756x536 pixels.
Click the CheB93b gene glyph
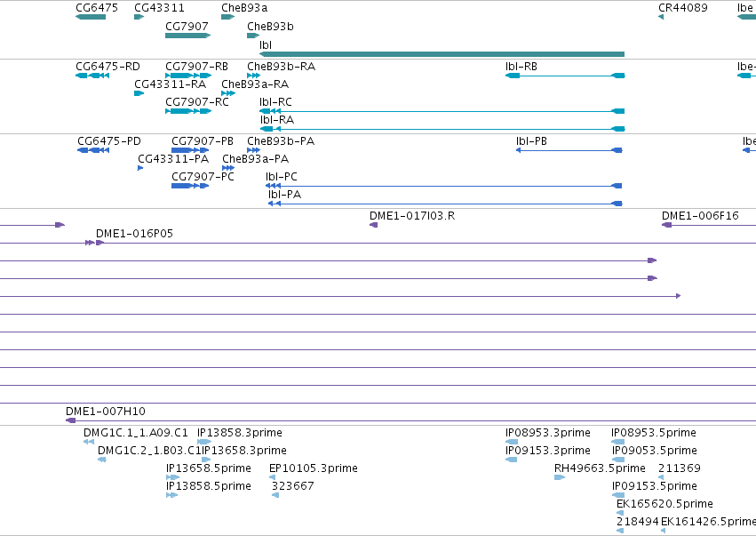[x=253, y=36]
